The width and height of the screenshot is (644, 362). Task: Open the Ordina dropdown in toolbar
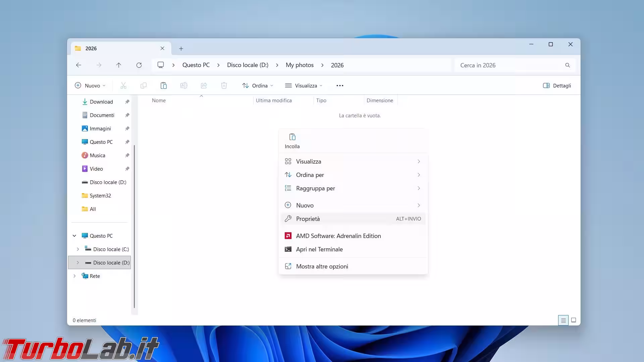pos(257,85)
